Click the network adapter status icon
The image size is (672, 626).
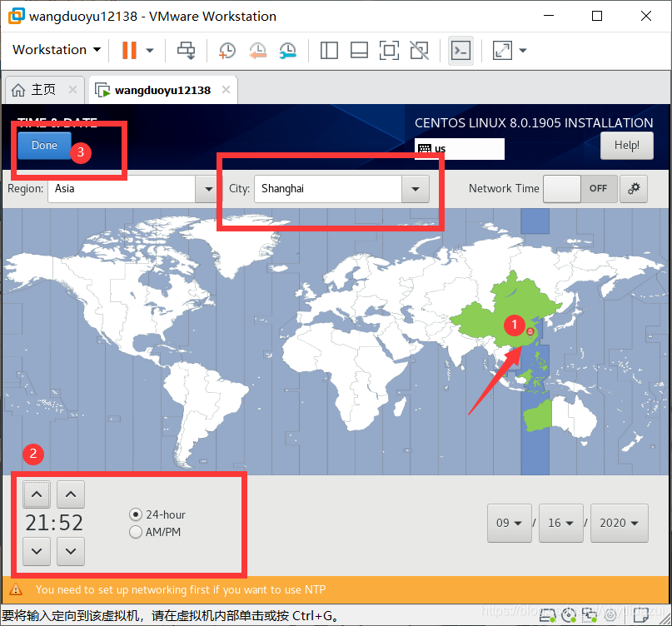point(590,616)
